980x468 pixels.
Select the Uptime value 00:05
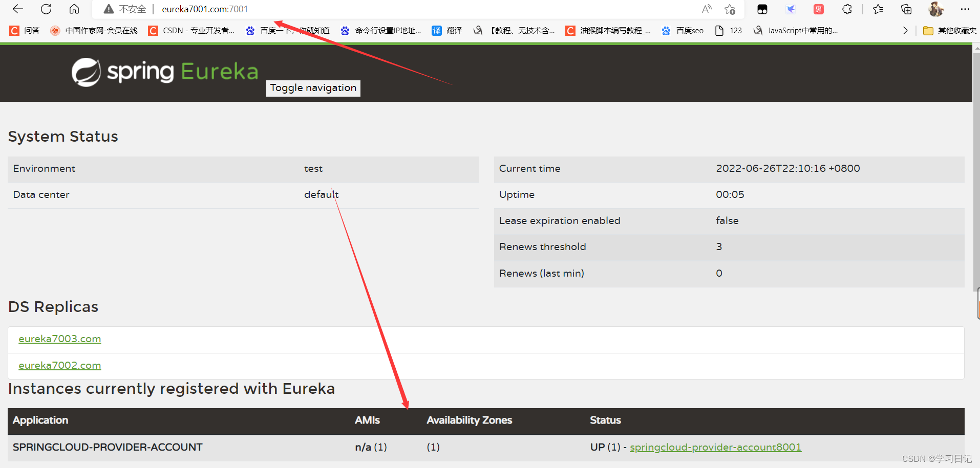click(x=730, y=194)
